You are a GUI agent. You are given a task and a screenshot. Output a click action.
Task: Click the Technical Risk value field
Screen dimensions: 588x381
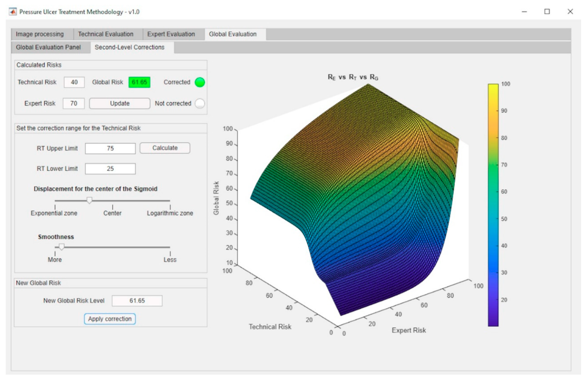(74, 82)
